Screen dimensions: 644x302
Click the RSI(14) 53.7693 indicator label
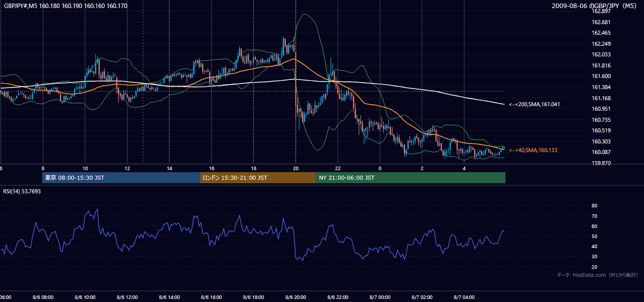(22, 191)
